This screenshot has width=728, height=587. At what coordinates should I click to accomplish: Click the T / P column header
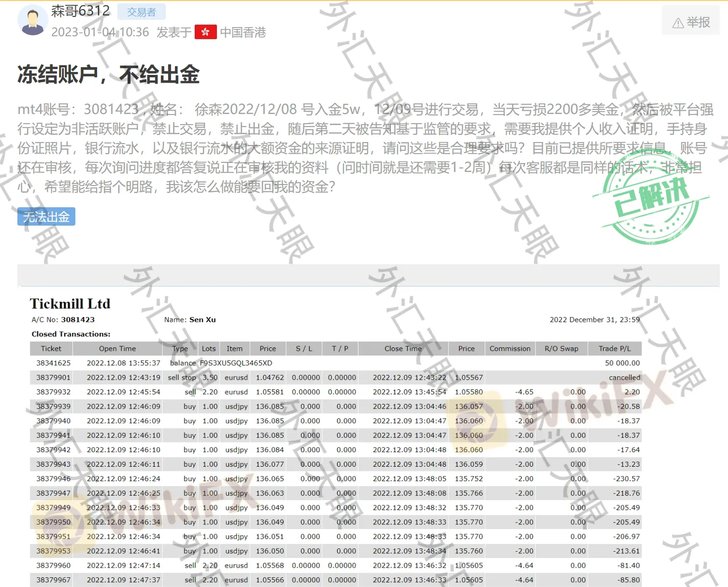(340, 349)
